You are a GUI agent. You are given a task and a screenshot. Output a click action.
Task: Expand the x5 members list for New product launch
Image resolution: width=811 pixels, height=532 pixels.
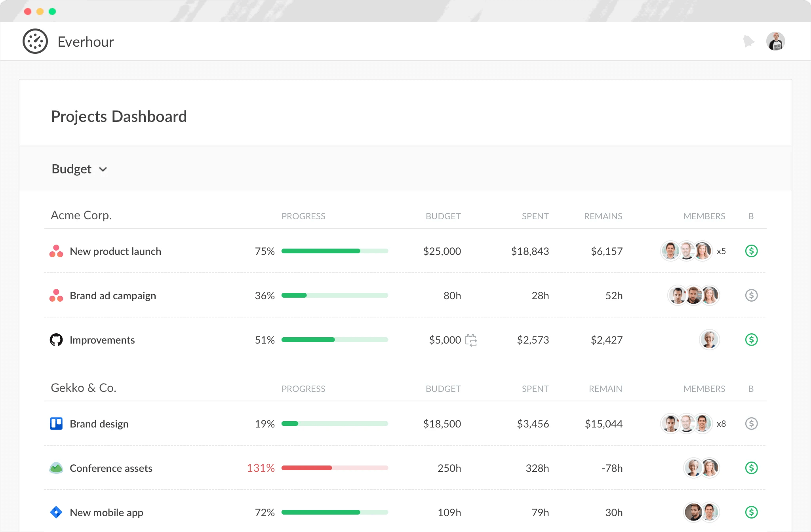tap(722, 251)
